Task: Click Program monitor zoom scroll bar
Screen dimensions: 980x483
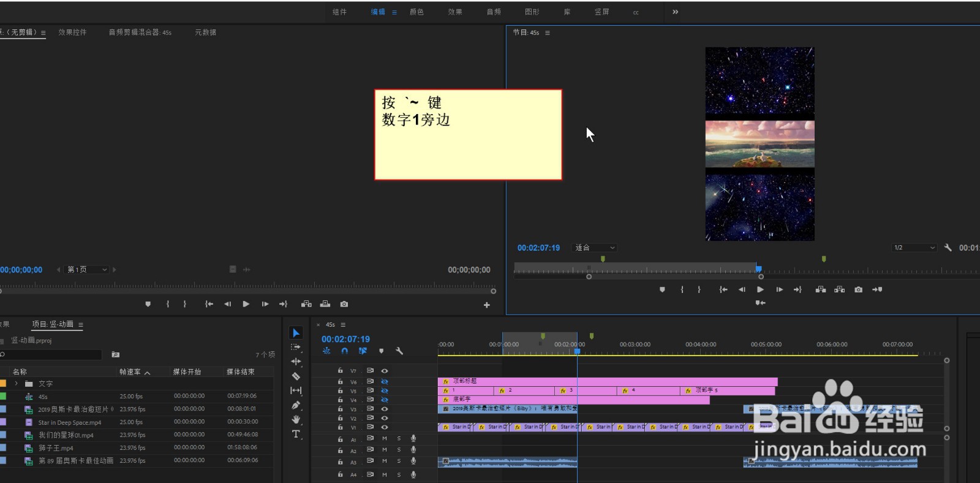Action: (x=675, y=276)
